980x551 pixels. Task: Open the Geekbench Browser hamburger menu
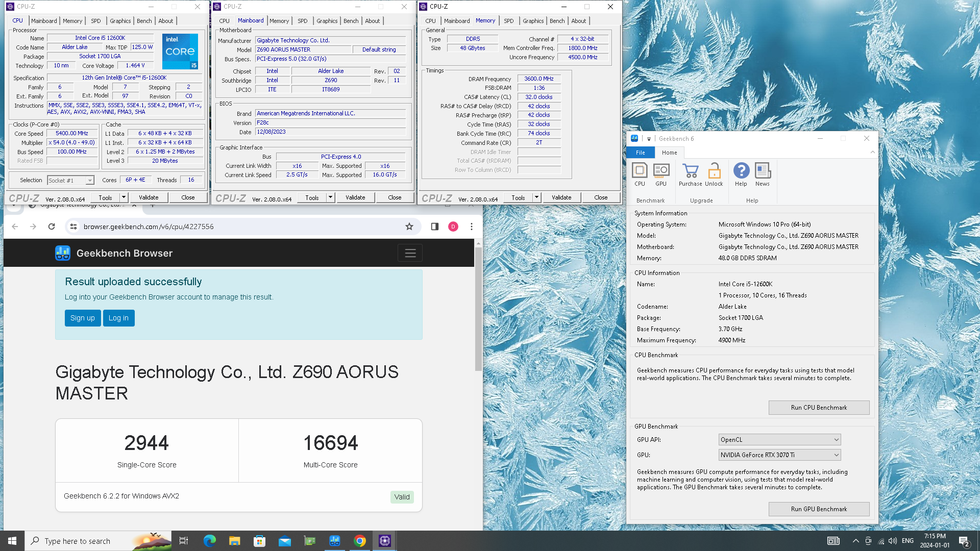pos(410,253)
